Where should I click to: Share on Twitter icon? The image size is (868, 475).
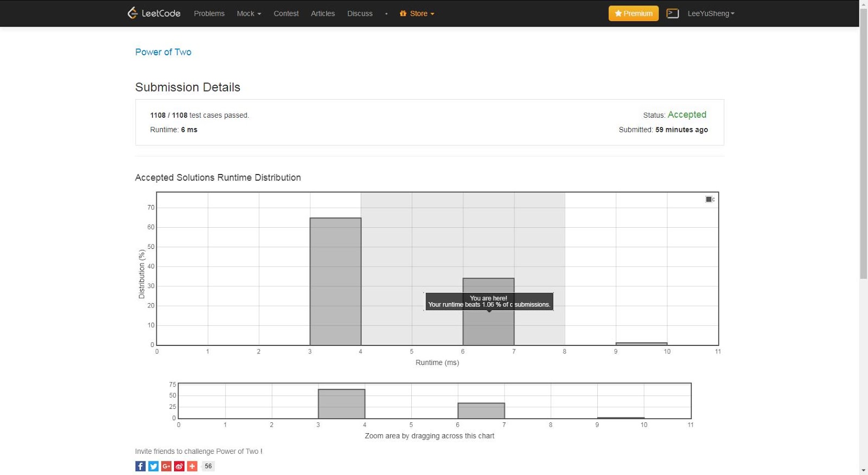[154, 466]
